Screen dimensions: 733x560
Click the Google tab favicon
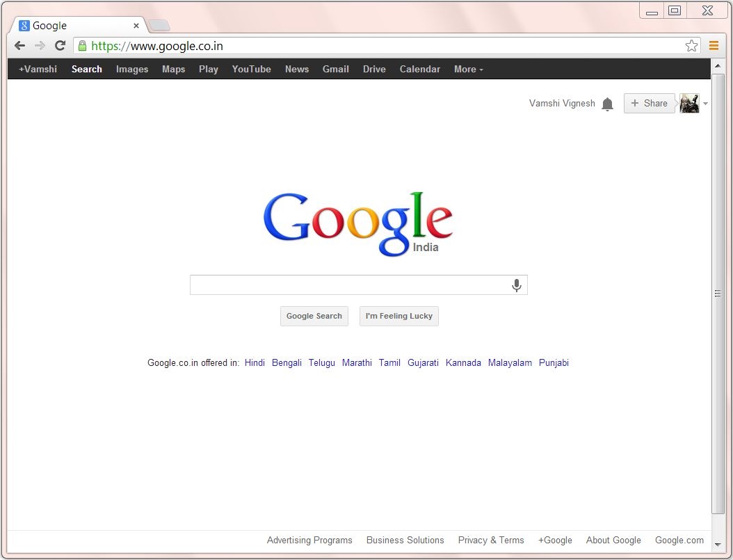point(24,26)
